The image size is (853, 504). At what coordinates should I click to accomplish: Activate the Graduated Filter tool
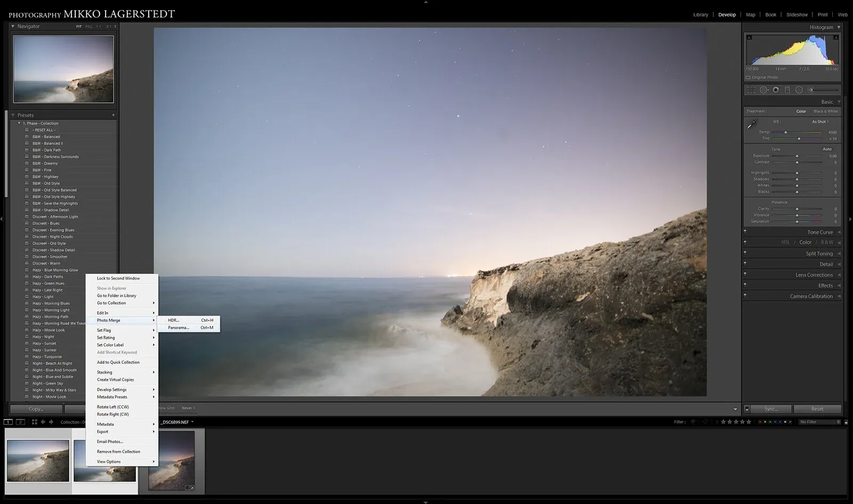pyautogui.click(x=786, y=90)
